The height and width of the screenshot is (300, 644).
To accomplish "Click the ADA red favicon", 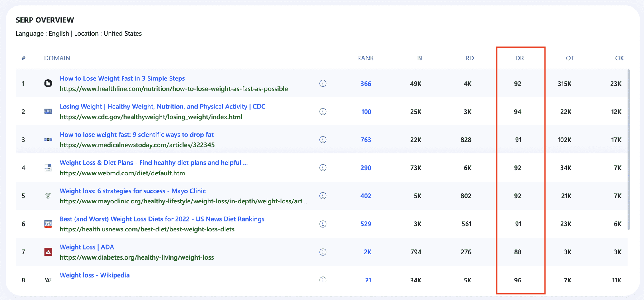I will [x=48, y=252].
